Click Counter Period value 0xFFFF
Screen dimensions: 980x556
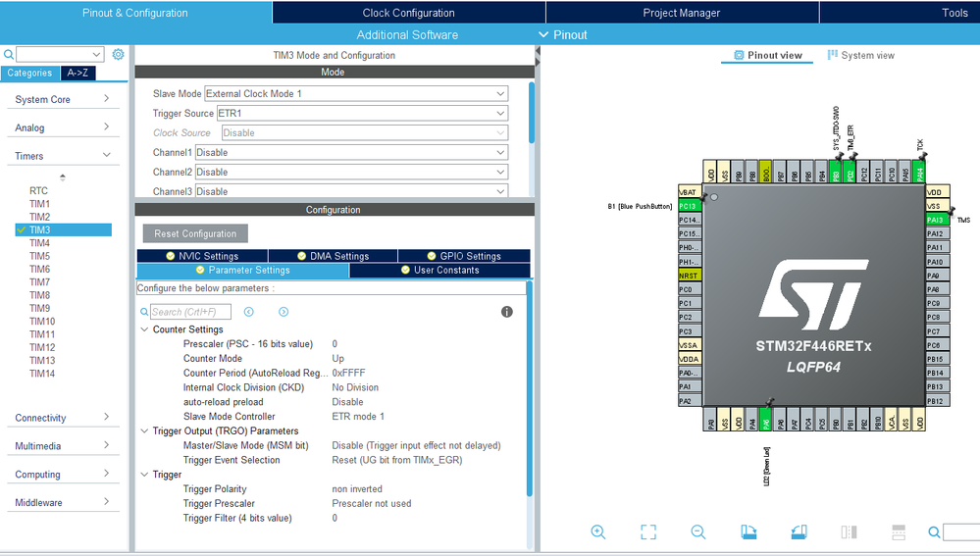pyautogui.click(x=349, y=373)
